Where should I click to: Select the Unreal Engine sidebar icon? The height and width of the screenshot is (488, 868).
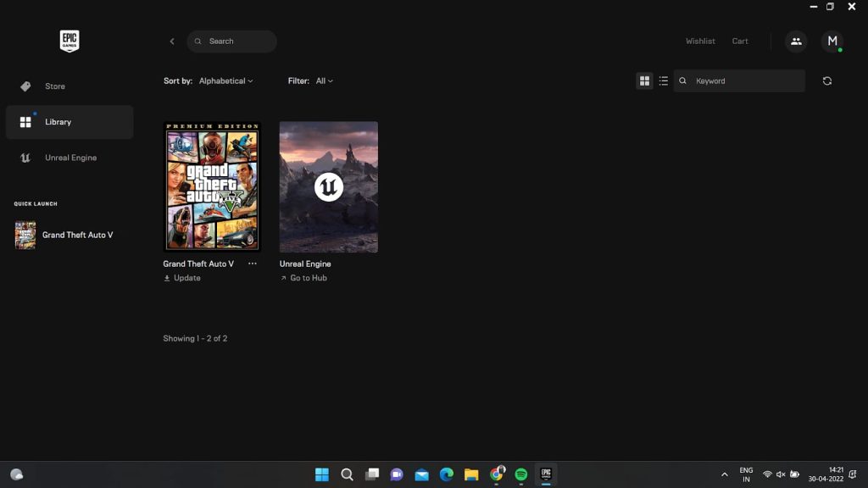[x=25, y=158]
